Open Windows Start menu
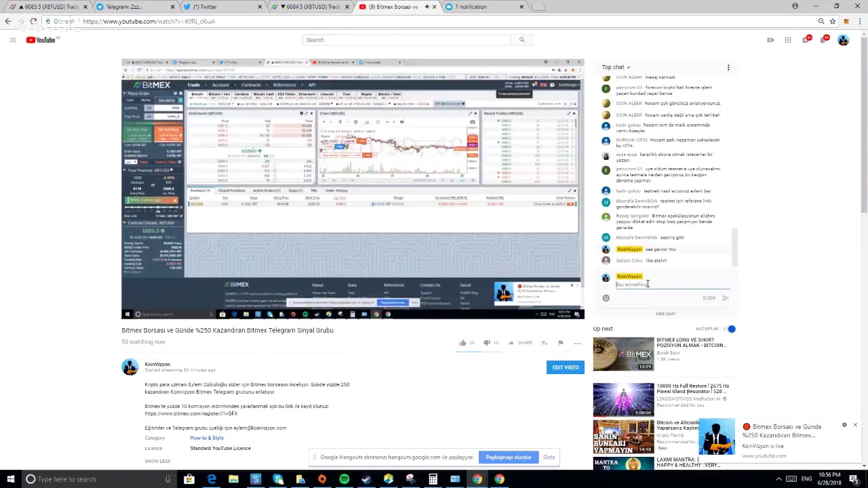 (9, 479)
